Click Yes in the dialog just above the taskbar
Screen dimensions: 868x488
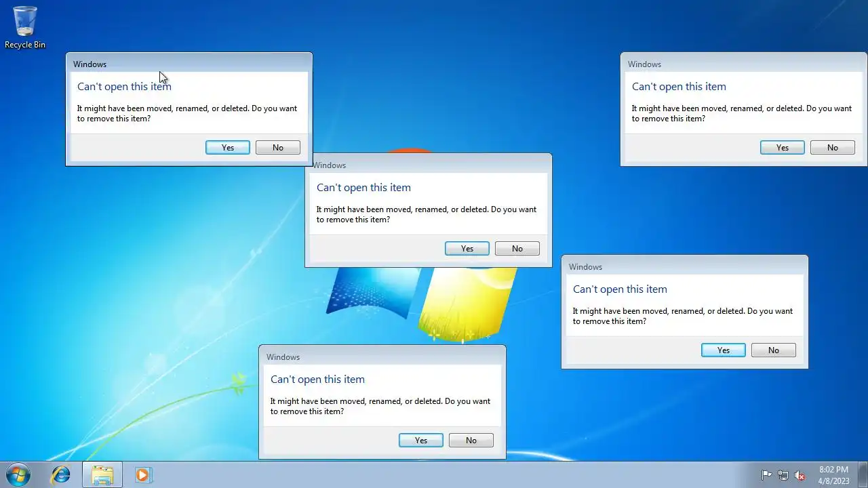tap(421, 441)
